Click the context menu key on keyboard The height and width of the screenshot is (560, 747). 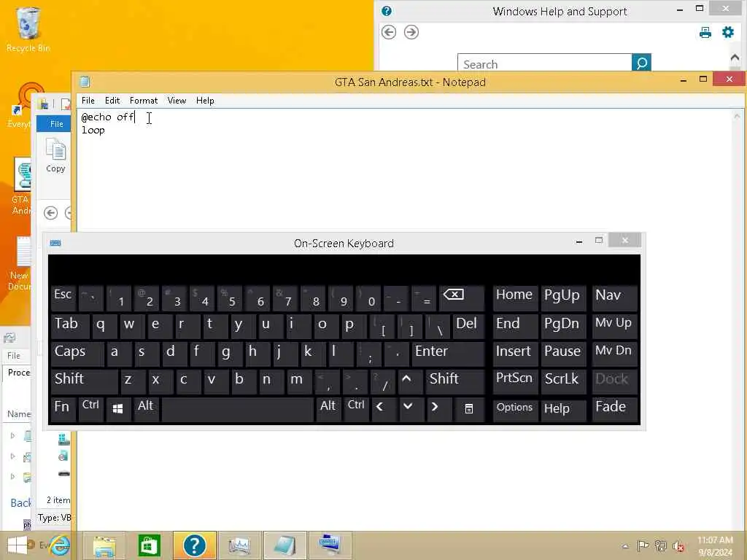[x=469, y=408]
